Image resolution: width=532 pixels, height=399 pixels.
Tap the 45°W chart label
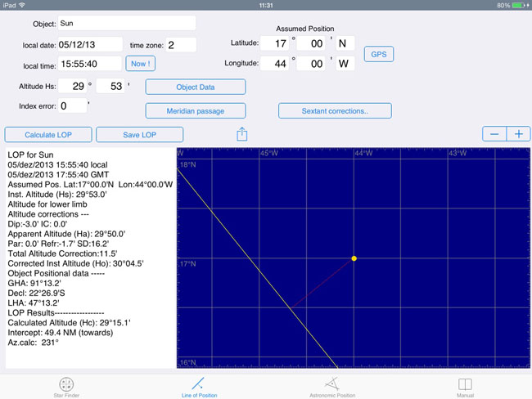coord(269,153)
